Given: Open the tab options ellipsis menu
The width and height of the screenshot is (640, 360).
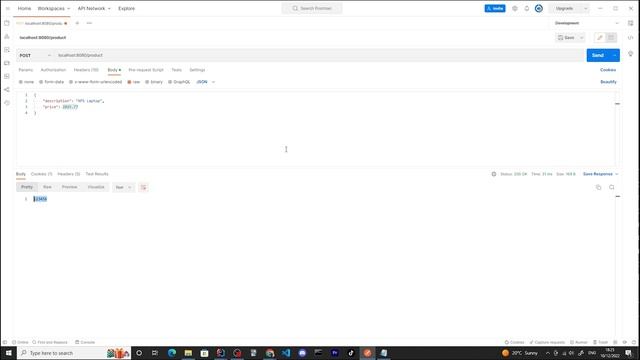Looking at the screenshot, I should [89, 23].
